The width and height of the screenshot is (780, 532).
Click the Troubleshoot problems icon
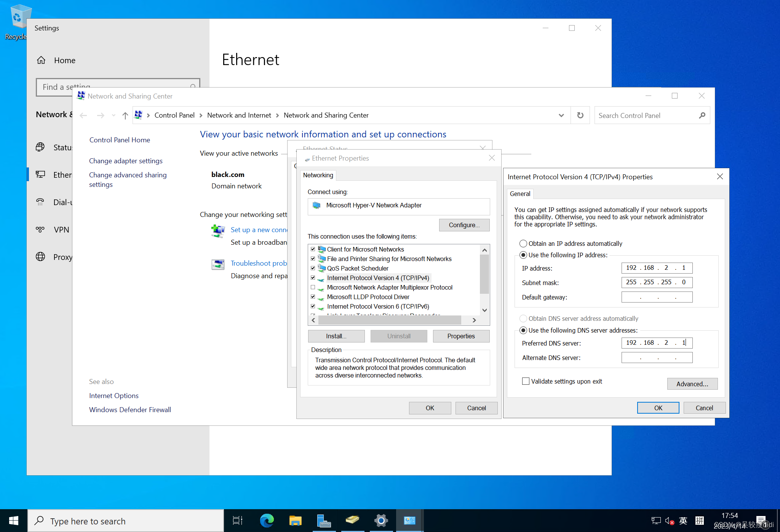coord(217,264)
